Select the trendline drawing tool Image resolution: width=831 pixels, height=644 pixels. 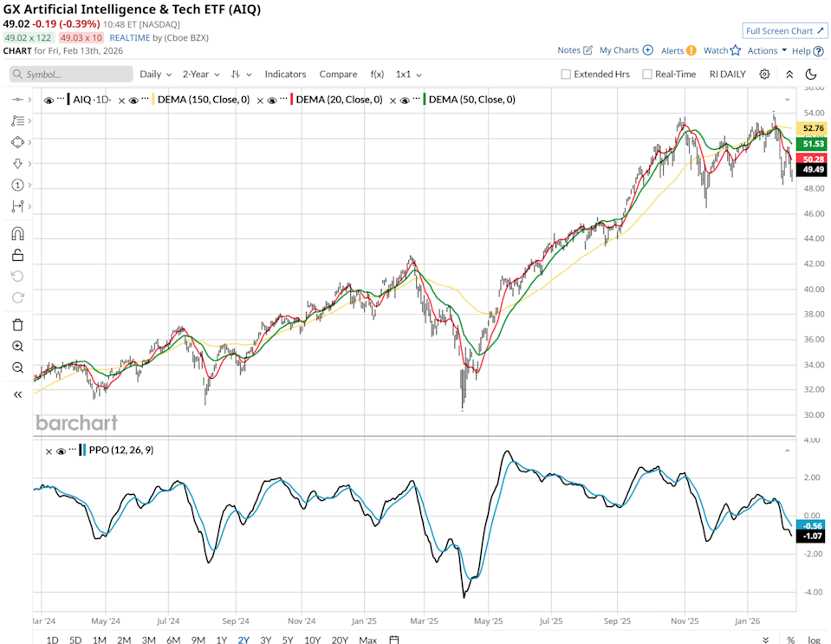17,98
